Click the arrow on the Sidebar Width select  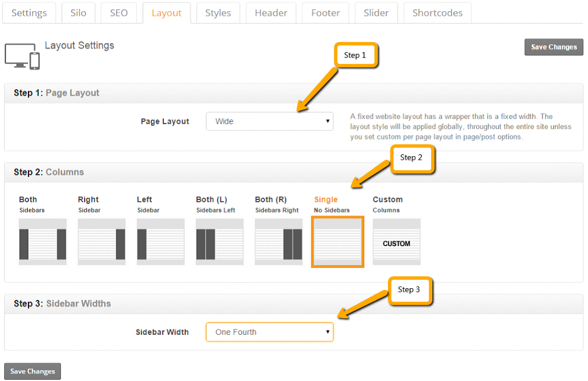tap(327, 332)
